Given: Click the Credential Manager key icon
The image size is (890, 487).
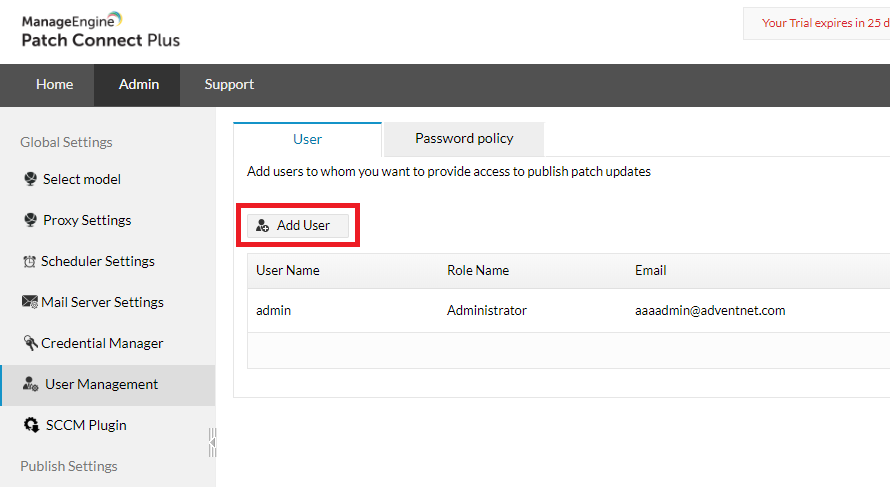Looking at the screenshot, I should (30, 344).
